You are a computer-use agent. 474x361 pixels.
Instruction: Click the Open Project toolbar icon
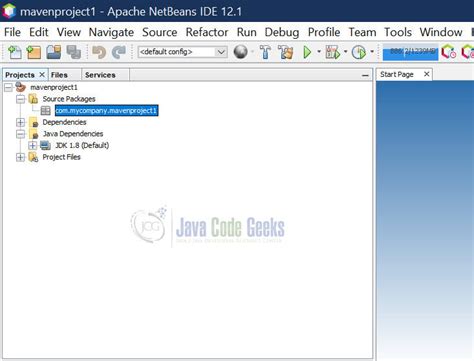coord(54,52)
